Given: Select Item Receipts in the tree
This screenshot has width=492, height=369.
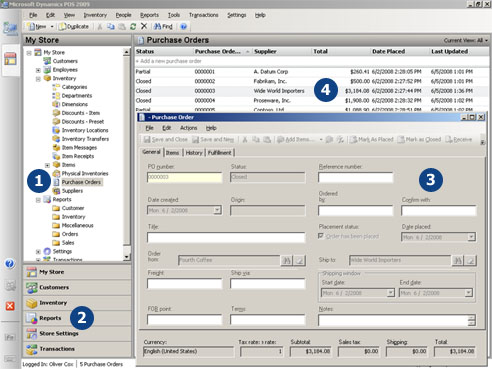Looking at the screenshot, I should pos(78,156).
